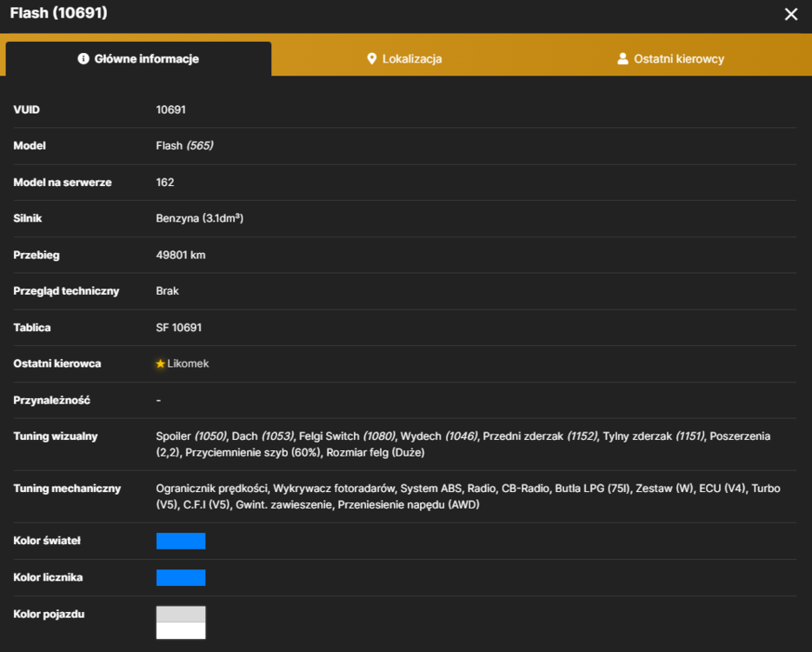Click the Przebieg label
Screen dimensions: 812x652
37,255
